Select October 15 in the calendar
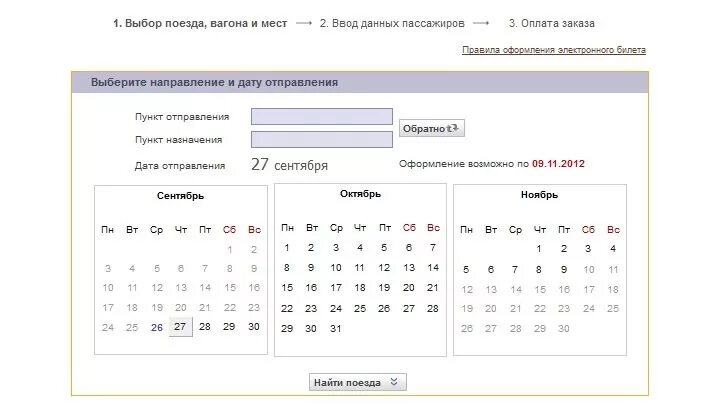 tap(287, 288)
